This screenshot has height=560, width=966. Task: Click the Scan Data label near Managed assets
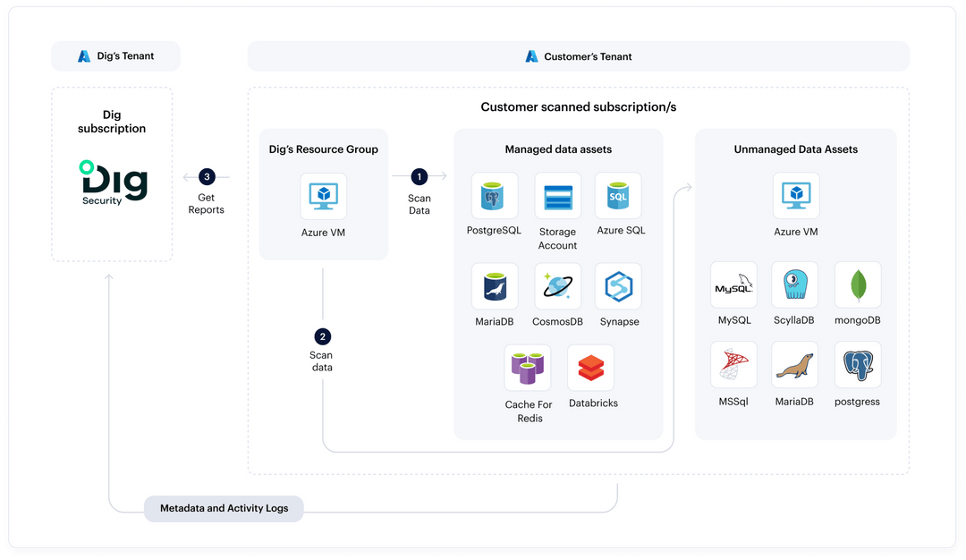pos(419,204)
